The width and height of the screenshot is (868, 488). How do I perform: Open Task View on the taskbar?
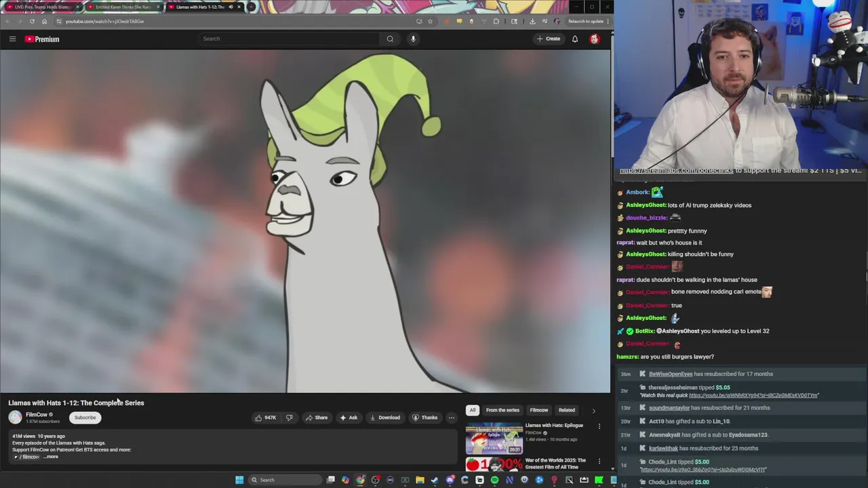[331, 480]
